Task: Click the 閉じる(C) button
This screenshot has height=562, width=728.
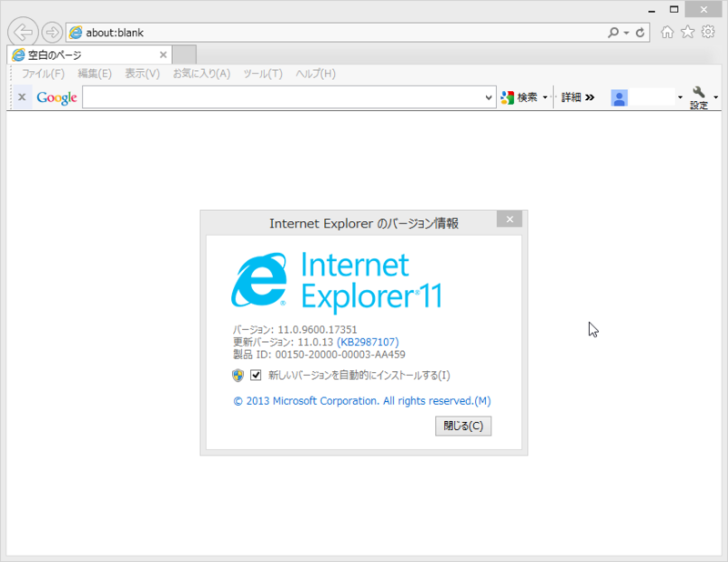Action: point(463,426)
